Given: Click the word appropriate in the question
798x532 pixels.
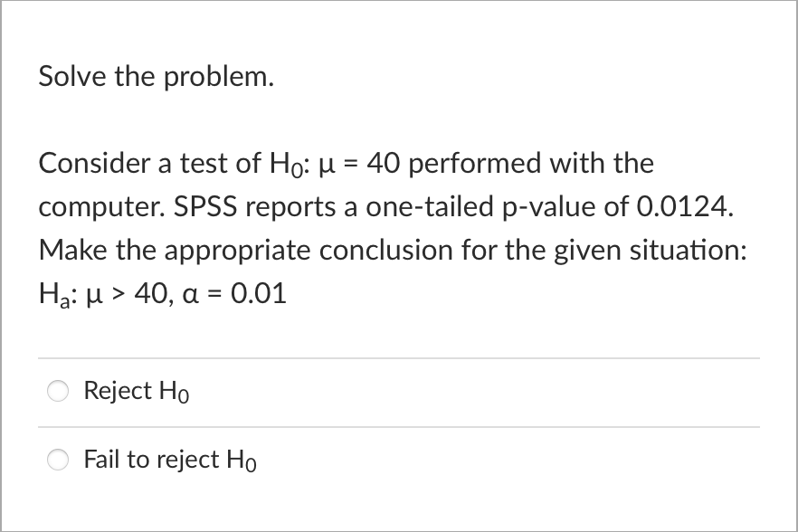Looking at the screenshot, I should click(x=237, y=251).
